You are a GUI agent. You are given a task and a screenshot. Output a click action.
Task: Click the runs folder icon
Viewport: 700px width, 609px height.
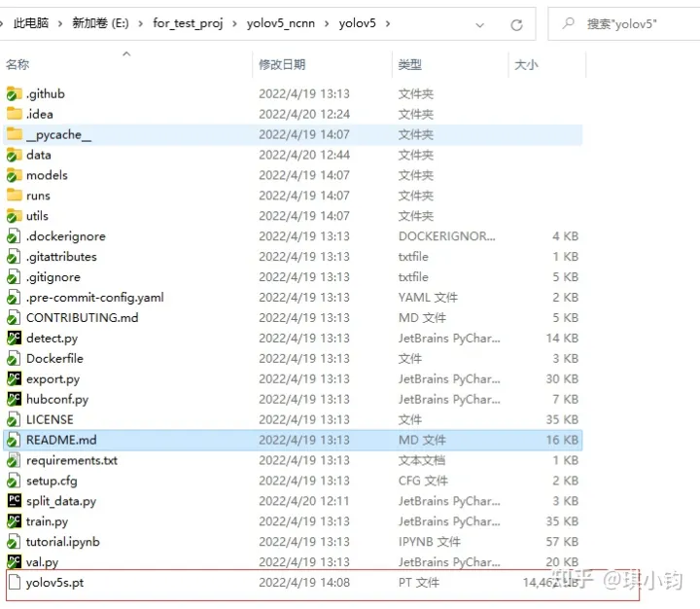15,196
